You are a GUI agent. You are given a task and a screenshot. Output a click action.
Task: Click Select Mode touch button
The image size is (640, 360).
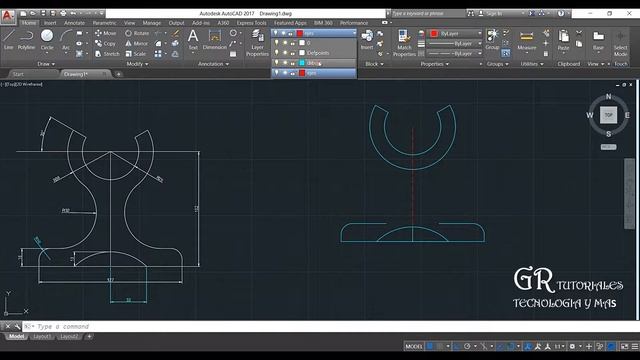(x=620, y=43)
